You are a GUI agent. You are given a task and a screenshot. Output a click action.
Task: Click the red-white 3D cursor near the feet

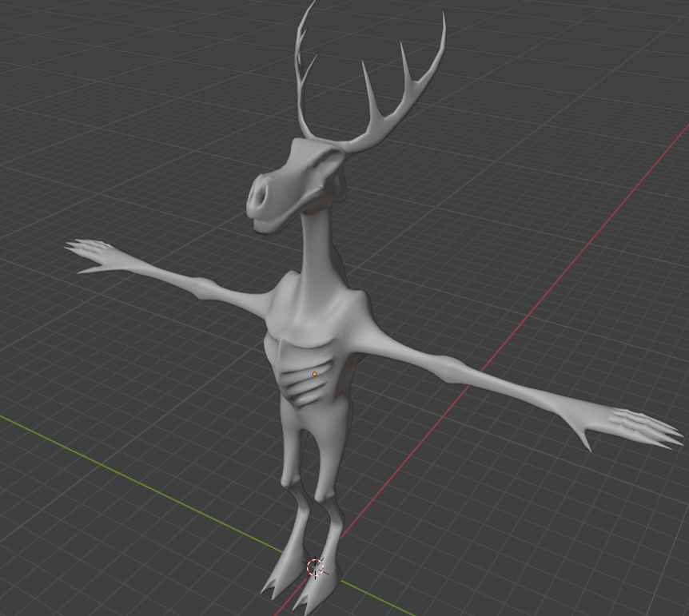coord(315,567)
